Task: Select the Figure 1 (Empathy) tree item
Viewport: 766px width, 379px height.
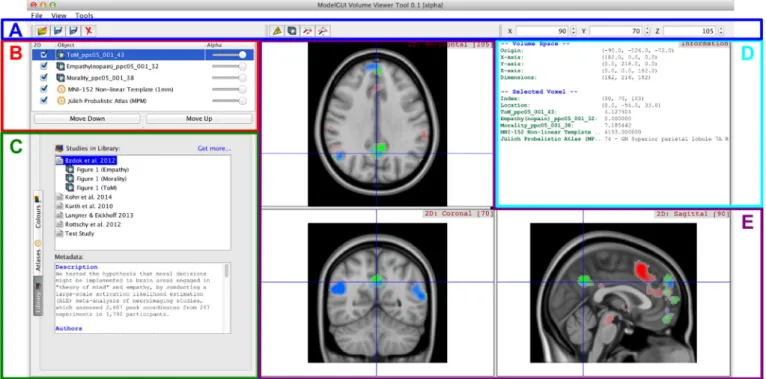Action: pos(103,169)
